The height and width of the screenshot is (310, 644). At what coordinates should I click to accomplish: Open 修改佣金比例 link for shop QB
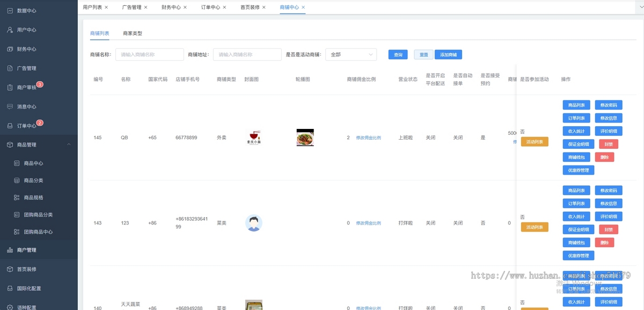[368, 138]
